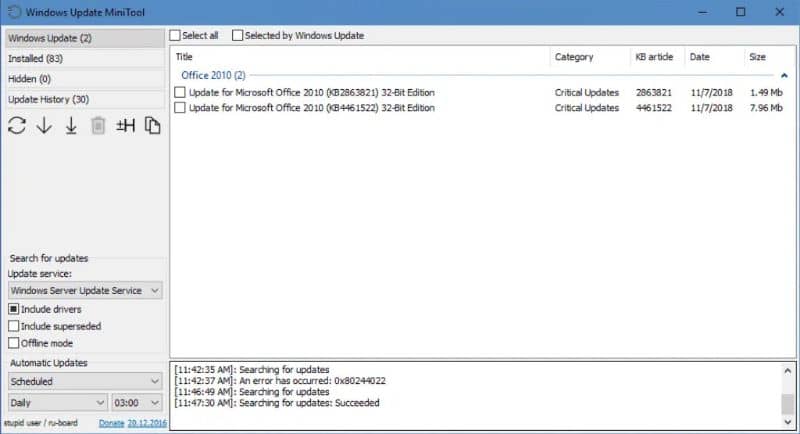The image size is (800, 434).
Task: Tick the Select all checkbox
Action: click(175, 35)
